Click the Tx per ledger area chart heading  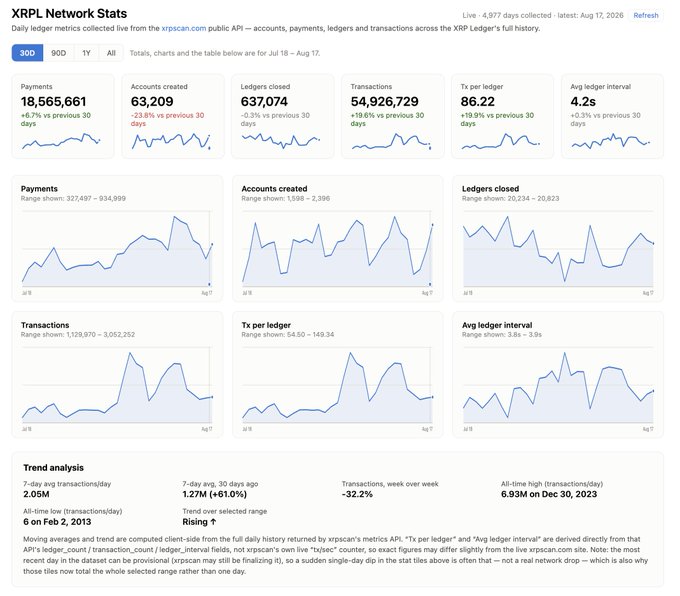(x=266, y=325)
